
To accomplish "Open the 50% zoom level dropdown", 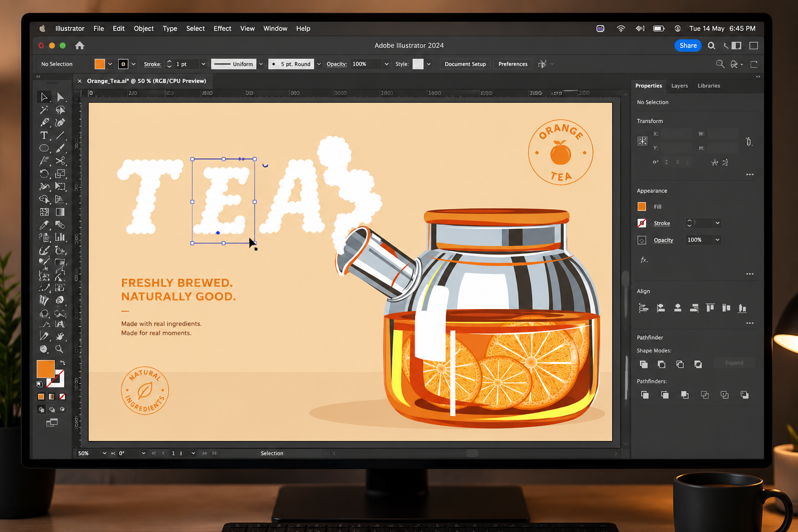I will coord(104,453).
